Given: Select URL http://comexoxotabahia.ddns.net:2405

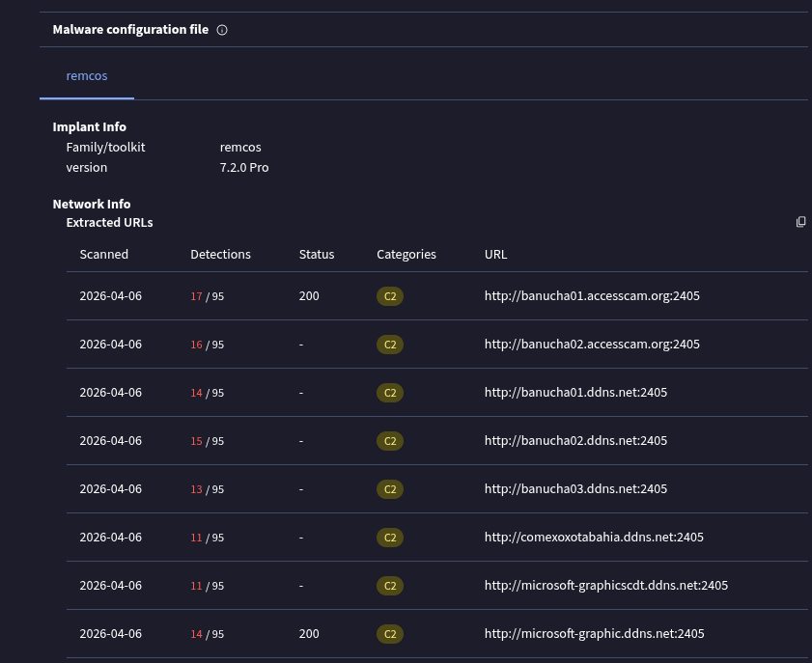Looking at the screenshot, I should tap(594, 538).
